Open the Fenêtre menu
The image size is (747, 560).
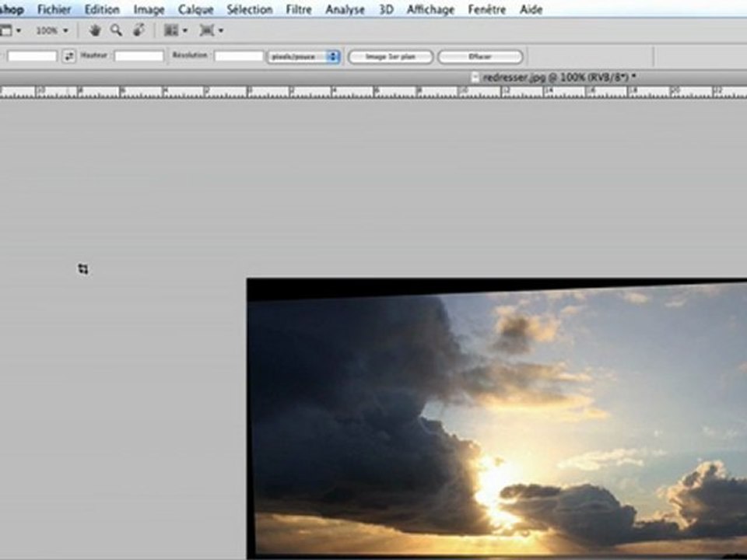486,9
